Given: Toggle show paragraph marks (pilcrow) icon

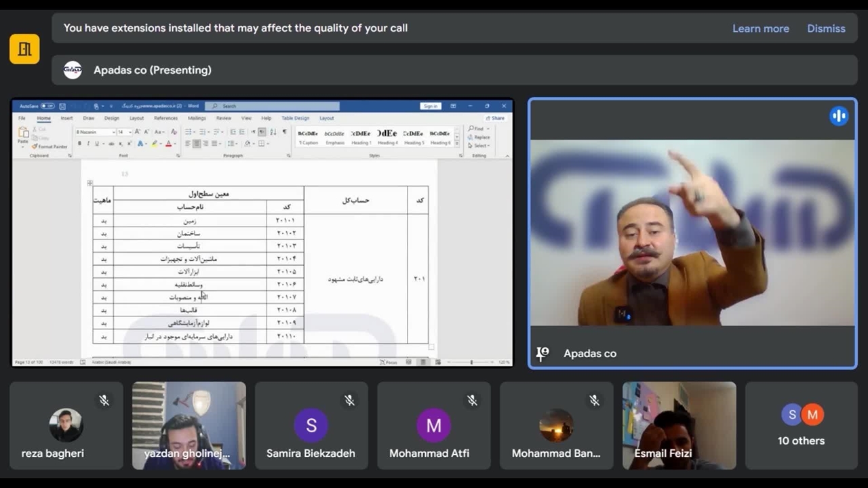Looking at the screenshot, I should click(x=284, y=132).
